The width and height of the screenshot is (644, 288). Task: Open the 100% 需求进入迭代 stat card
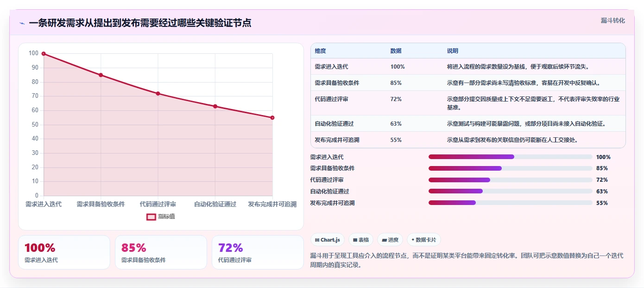pos(64,252)
